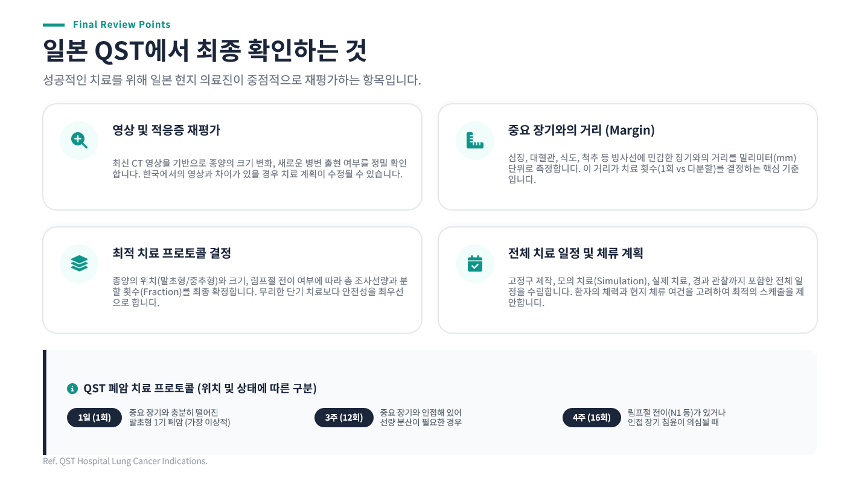Viewport: 868px width, 484px height.
Task: Select the 4주 (16회) pill badge
Action: click(x=592, y=418)
